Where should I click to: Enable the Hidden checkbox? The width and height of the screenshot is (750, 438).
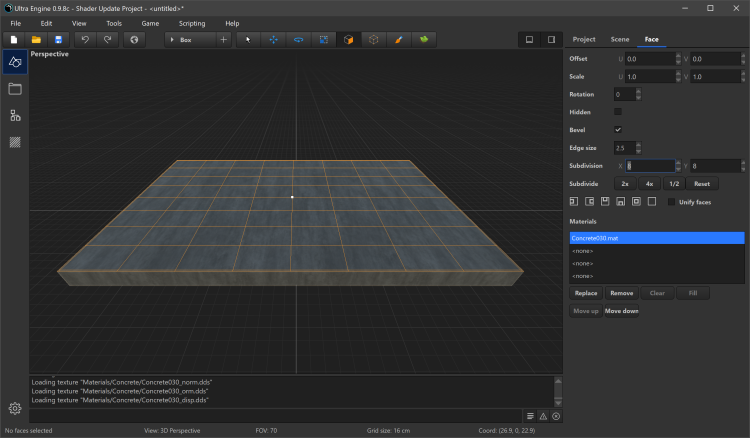coord(618,112)
